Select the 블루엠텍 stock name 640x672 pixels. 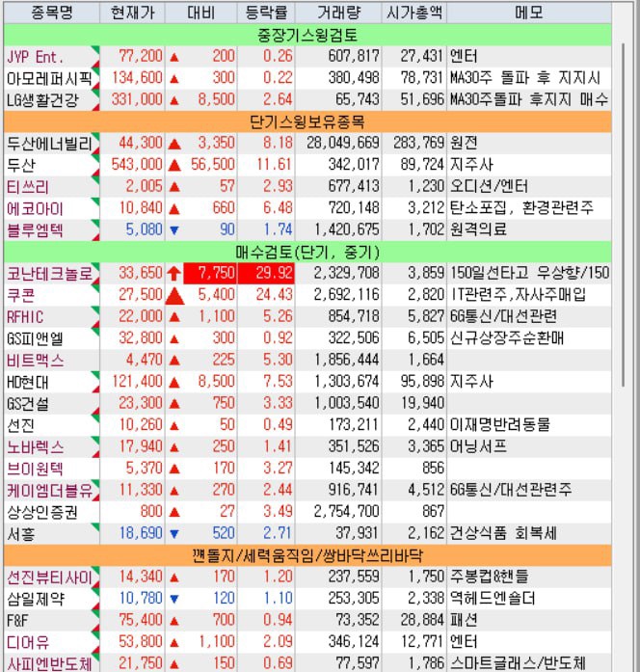pyautogui.click(x=35, y=230)
